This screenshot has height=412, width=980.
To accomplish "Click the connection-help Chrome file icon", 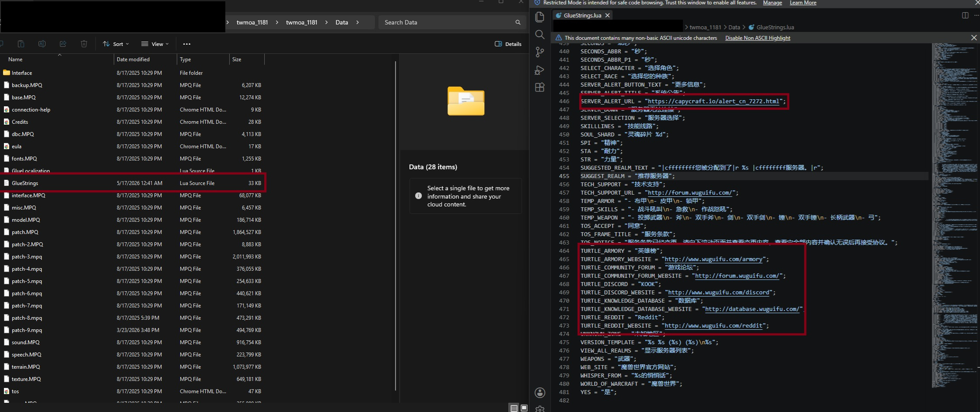I will pyautogui.click(x=7, y=109).
